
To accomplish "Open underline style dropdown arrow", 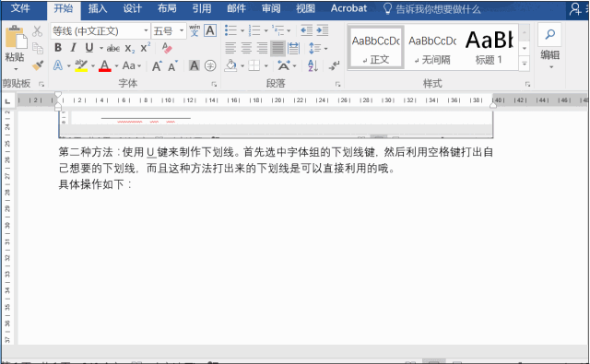I will (101, 48).
